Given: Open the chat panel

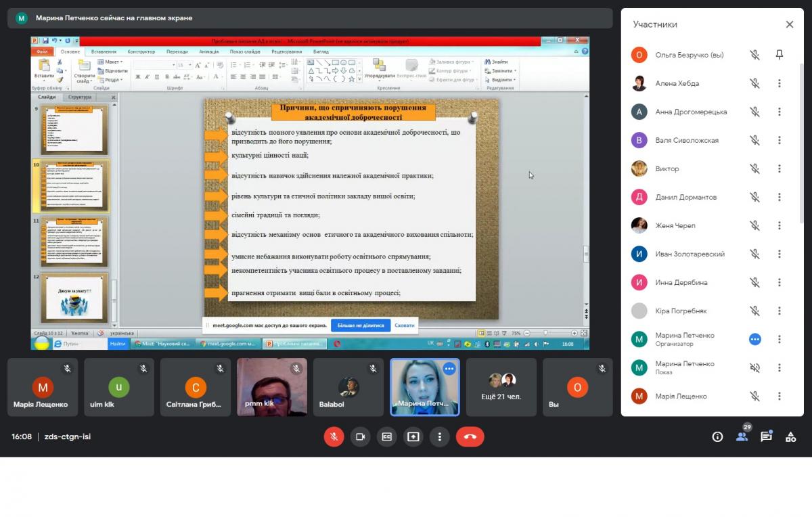Looking at the screenshot, I should coord(766,436).
